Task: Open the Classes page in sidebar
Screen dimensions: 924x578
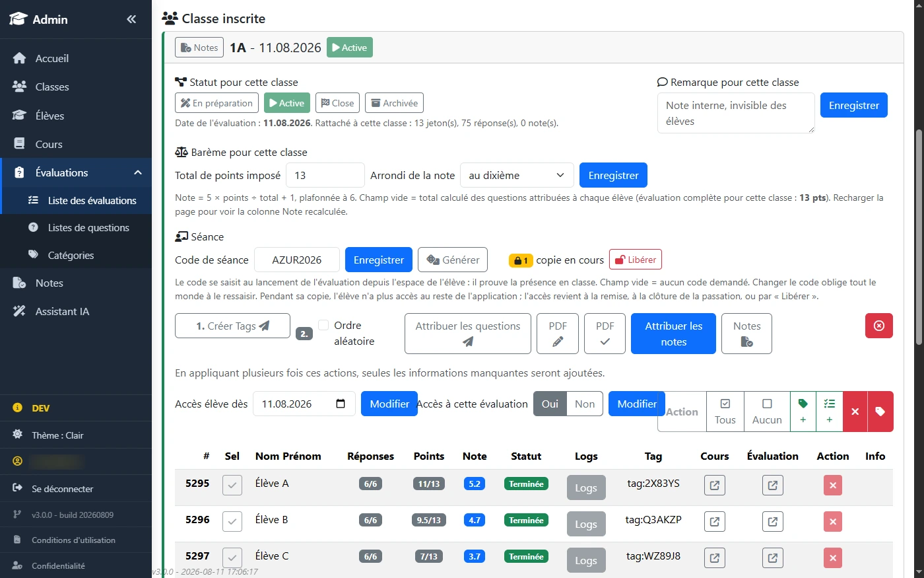Action: pyautogui.click(x=76, y=87)
